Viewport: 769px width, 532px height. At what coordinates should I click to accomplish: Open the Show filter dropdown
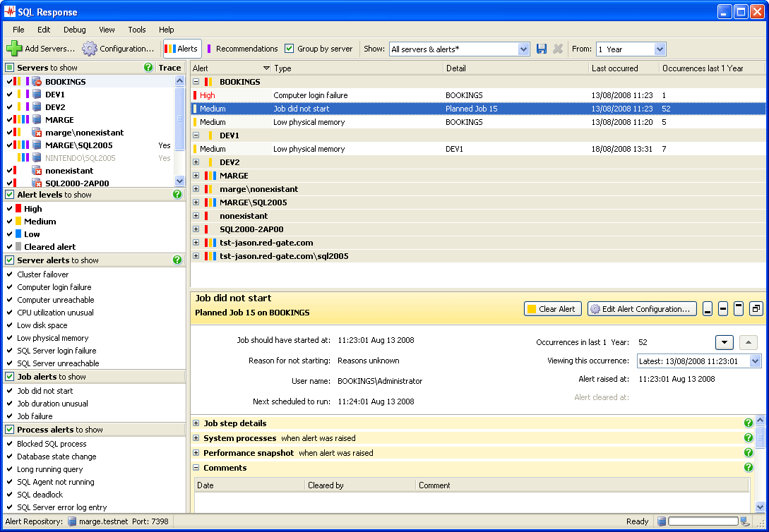pyautogui.click(x=523, y=49)
